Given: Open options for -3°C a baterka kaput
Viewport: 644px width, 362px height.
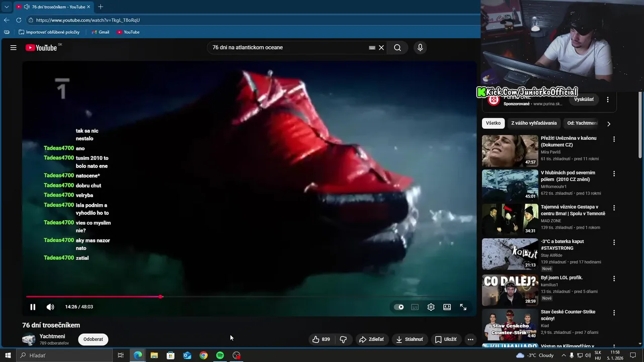Looking at the screenshot, I should click(x=614, y=242).
